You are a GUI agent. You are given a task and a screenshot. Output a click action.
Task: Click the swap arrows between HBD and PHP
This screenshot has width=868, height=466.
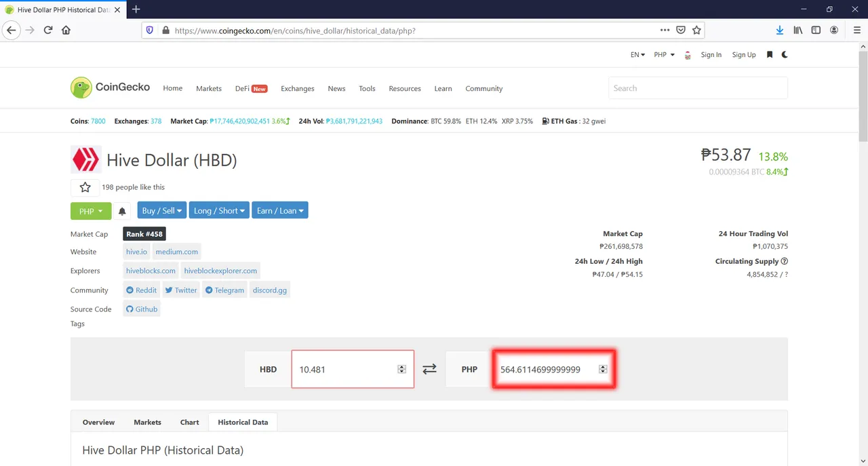coord(429,369)
